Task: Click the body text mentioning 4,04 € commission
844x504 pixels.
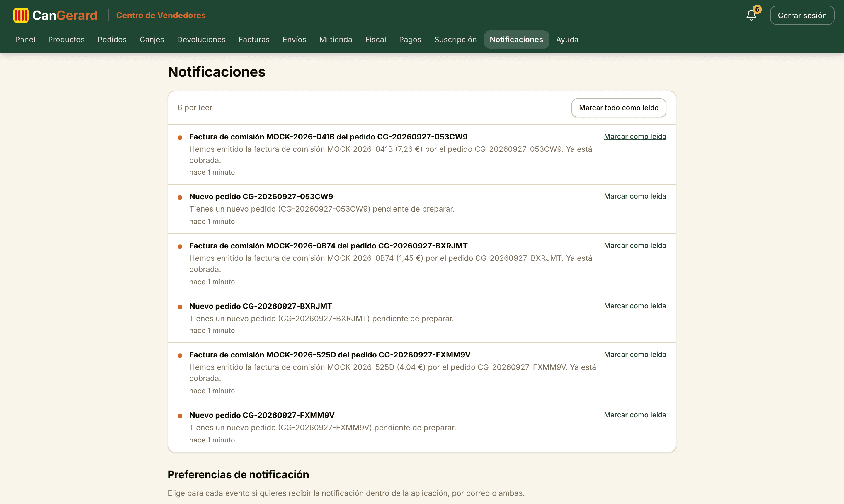Action: [x=393, y=372]
